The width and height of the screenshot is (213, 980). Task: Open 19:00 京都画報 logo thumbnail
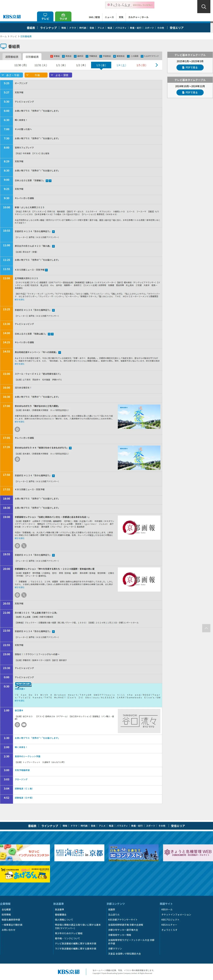139,527
